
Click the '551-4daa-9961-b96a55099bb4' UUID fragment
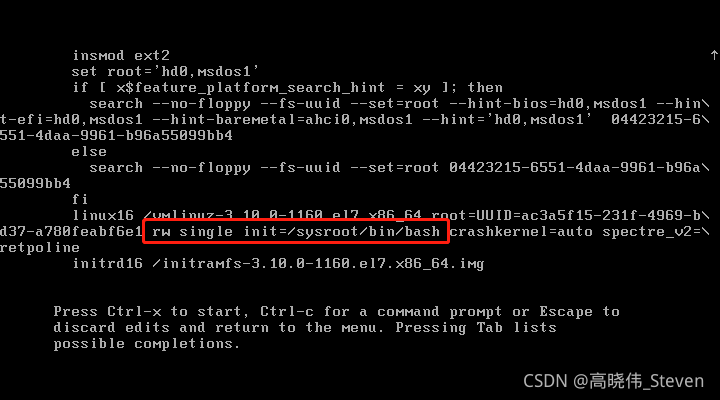[x=116, y=136]
